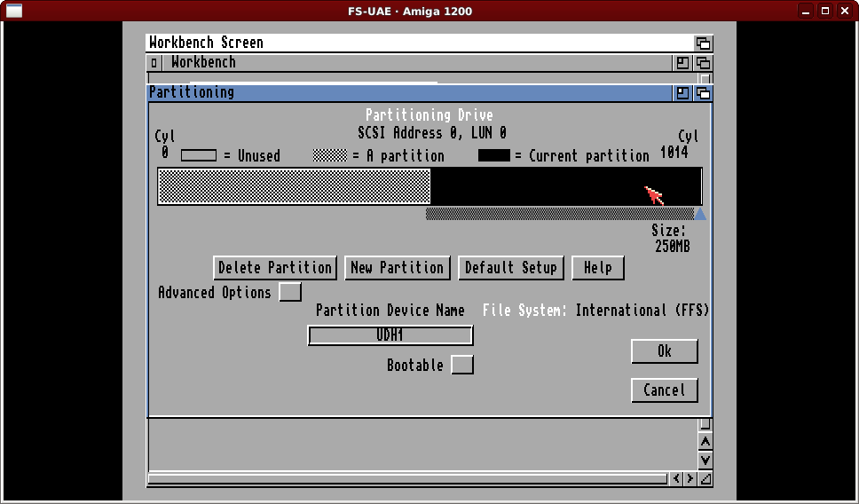Create a partition with New Partition
Screen dimensions: 859x504
[398, 268]
